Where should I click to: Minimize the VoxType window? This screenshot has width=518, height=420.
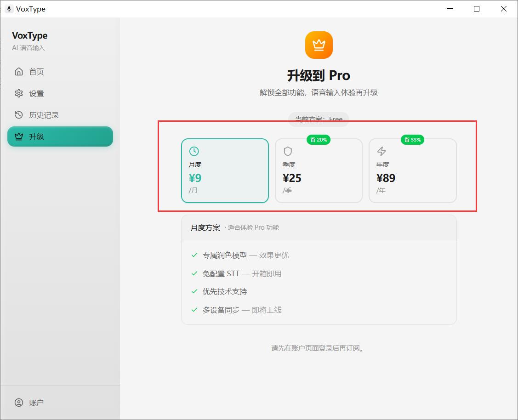(450, 9)
